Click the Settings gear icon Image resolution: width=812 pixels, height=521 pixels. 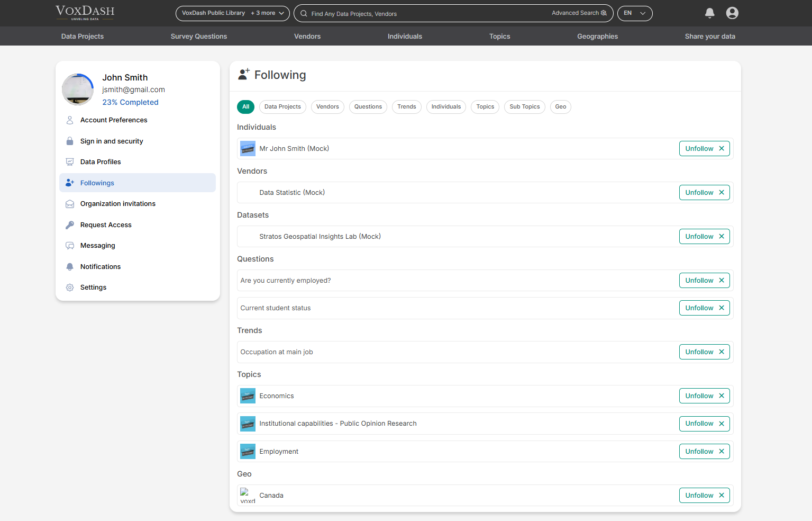[x=70, y=288]
